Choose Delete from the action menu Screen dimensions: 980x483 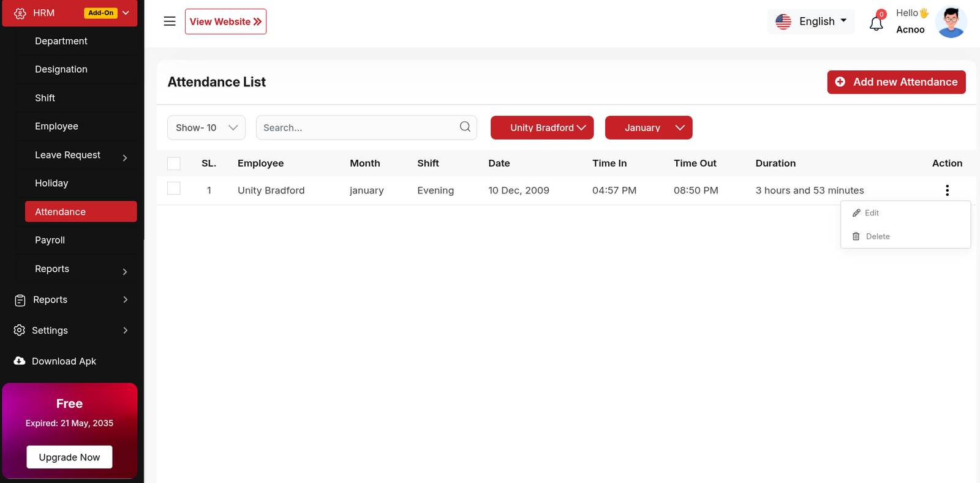[x=877, y=236]
